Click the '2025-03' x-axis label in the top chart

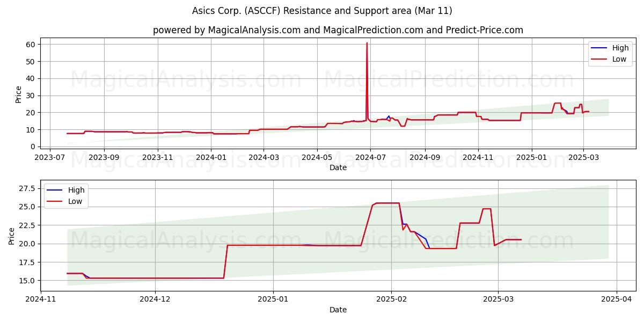(x=583, y=157)
